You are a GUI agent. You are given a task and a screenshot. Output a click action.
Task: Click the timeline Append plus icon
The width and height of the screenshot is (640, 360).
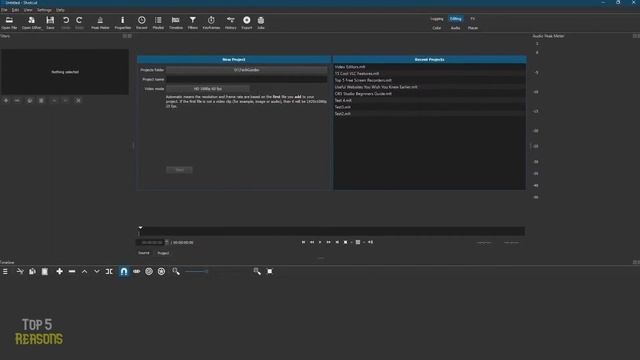click(60, 271)
